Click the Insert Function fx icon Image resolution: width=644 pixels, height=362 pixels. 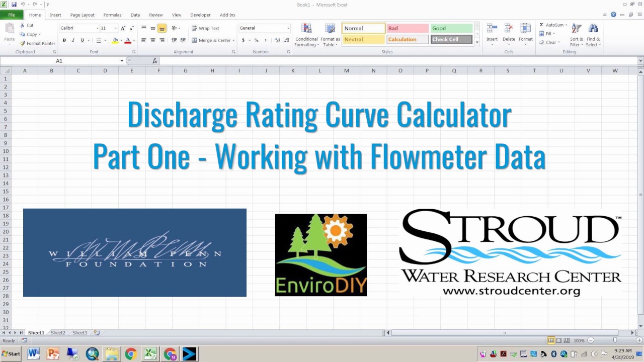pos(154,61)
